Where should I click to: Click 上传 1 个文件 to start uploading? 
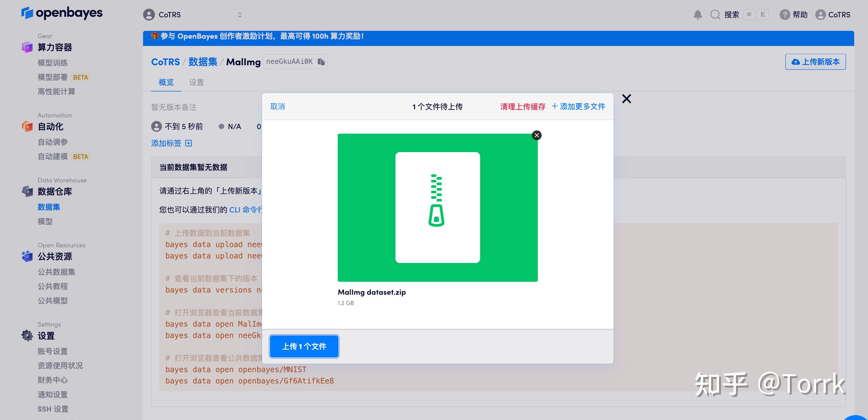304,346
